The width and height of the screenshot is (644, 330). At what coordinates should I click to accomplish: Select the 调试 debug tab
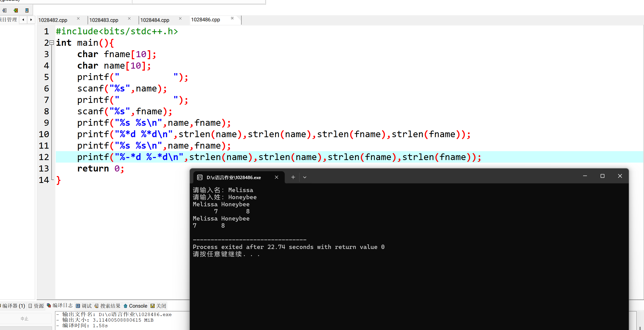point(84,306)
